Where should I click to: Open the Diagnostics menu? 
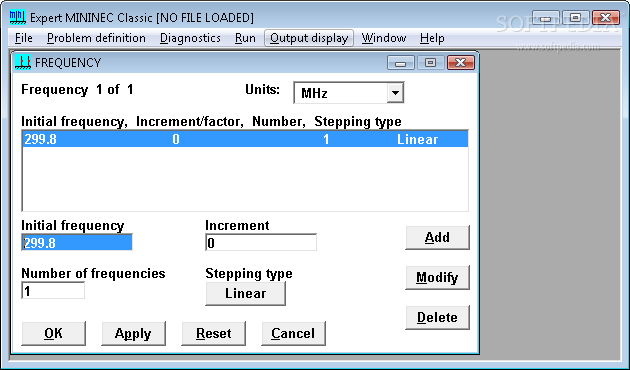(190, 38)
